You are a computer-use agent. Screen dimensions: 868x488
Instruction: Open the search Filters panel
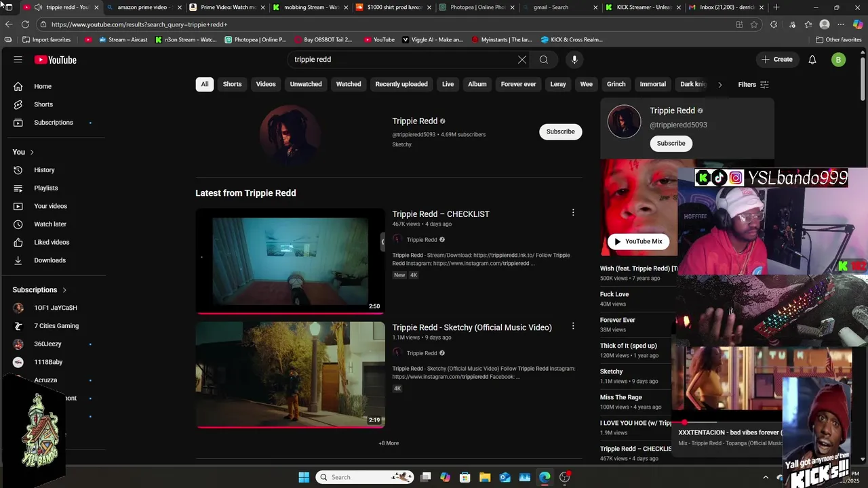753,85
